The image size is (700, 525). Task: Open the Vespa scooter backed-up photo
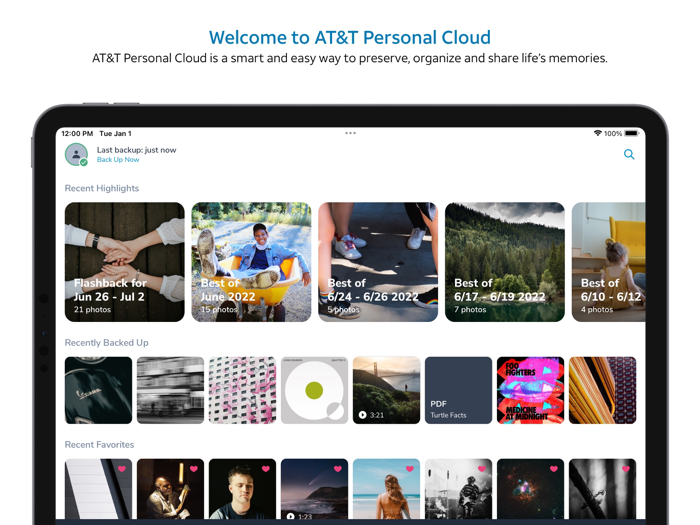tap(98, 390)
